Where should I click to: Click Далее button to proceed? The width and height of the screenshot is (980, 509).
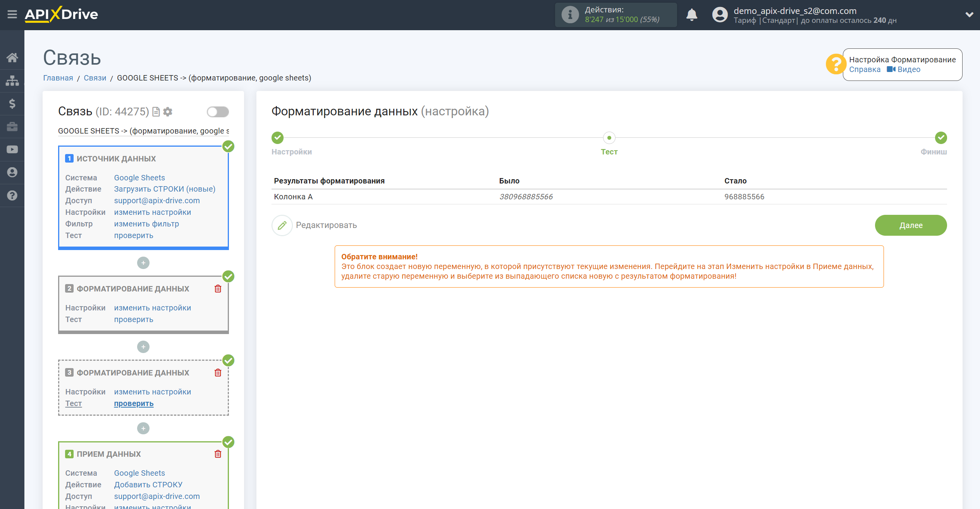(x=911, y=225)
